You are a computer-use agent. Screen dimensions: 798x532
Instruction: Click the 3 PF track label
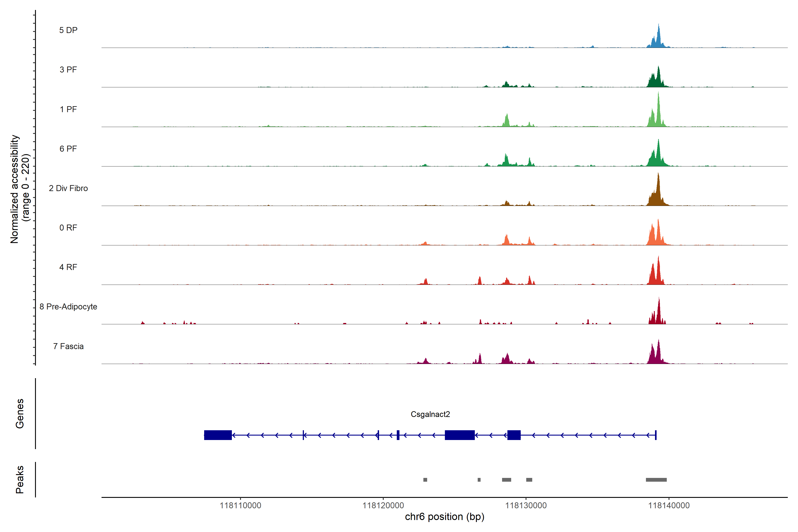[x=68, y=70]
